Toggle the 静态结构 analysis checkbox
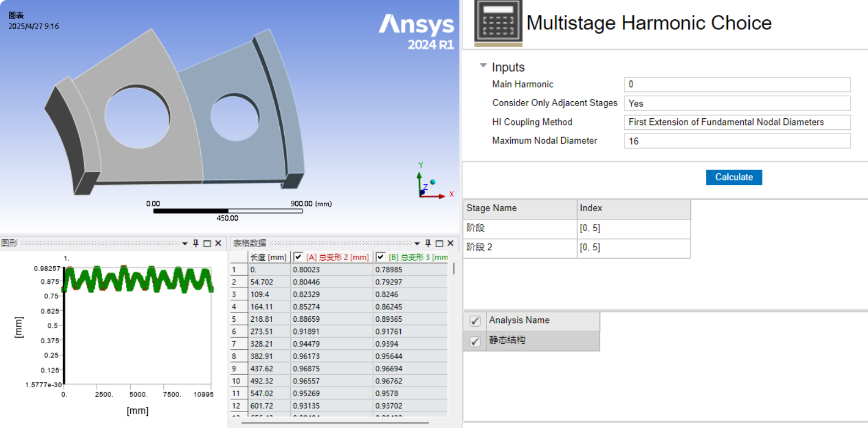The image size is (868, 428). (475, 341)
